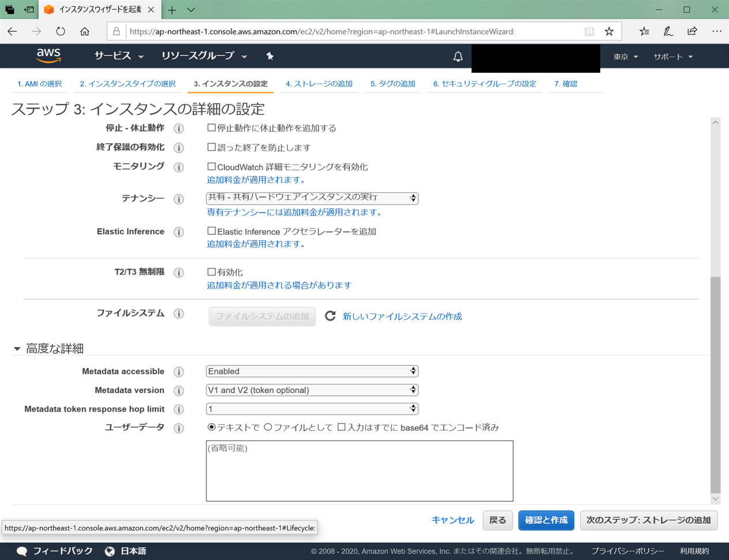Check Elastic Inference アクセラレーターを追加
The width and height of the screenshot is (729, 560).
(x=211, y=231)
